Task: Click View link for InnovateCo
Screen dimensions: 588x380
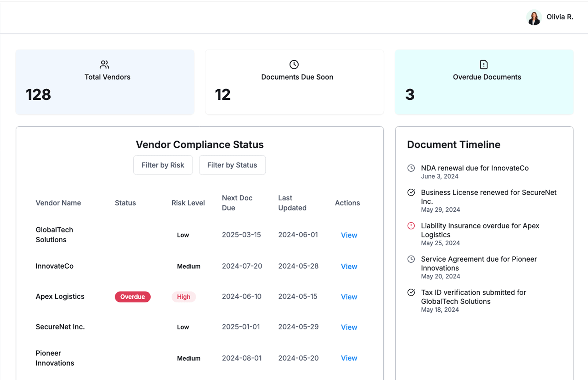Action: coord(349,266)
